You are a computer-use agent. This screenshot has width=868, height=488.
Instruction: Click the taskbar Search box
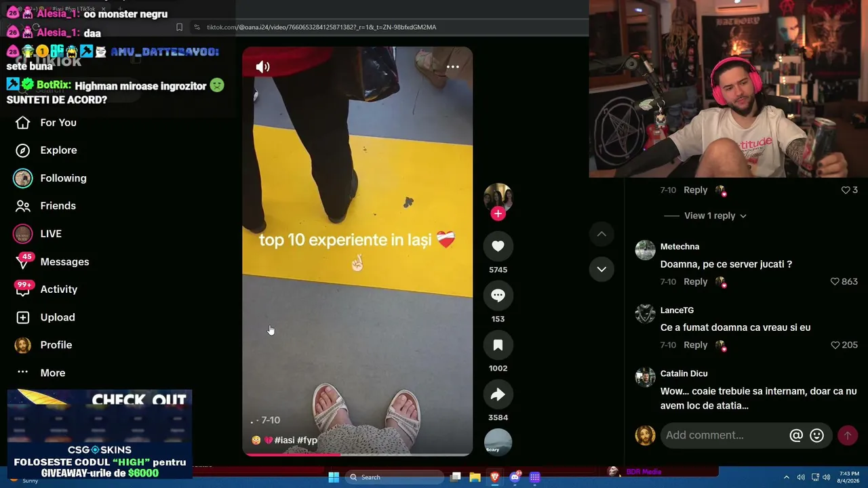[x=394, y=477]
